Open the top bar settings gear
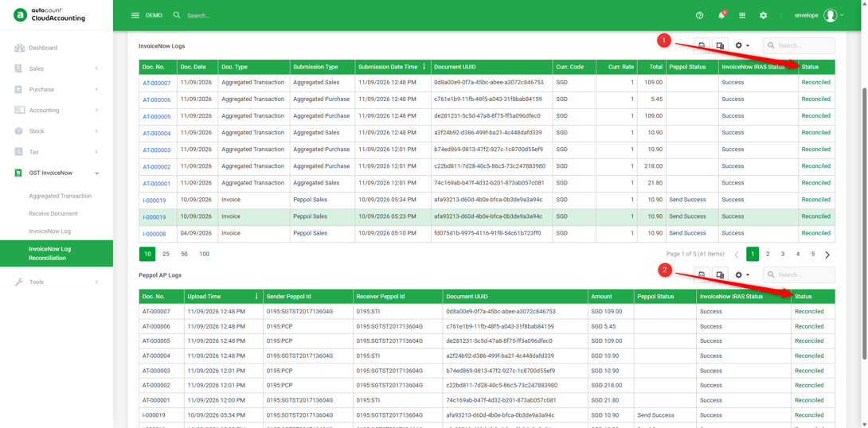The height and width of the screenshot is (428, 868). coord(764,15)
